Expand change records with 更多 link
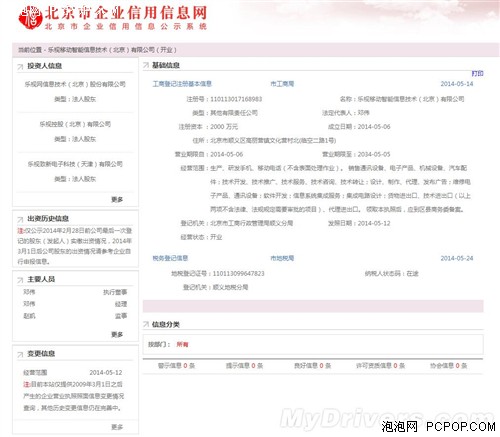This screenshot has height=437, width=500. 117,427
